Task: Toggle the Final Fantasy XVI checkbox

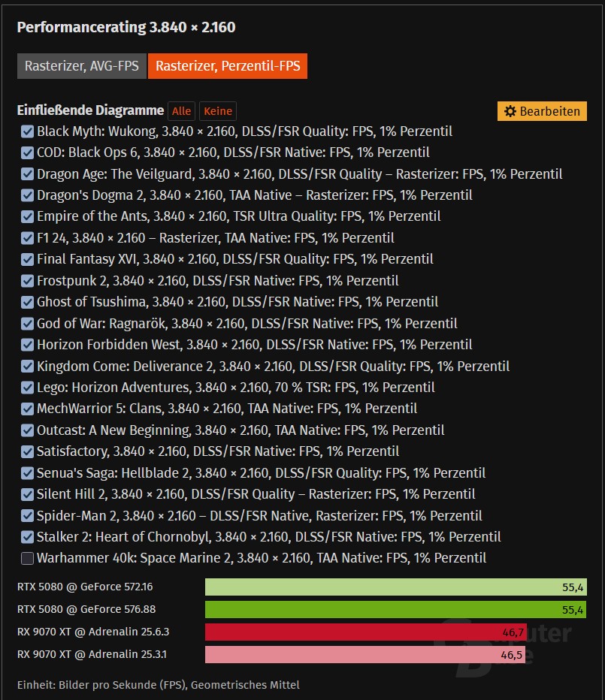Action: [27, 258]
